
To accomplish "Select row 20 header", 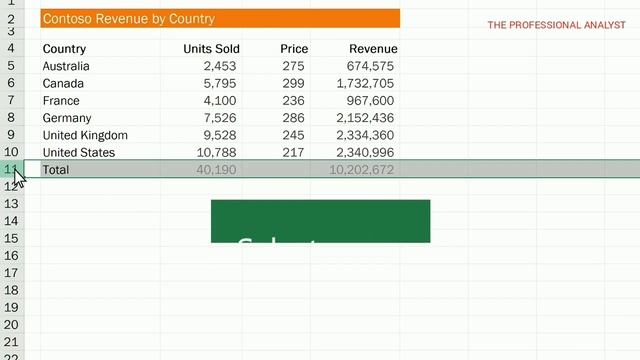I will [x=12, y=324].
